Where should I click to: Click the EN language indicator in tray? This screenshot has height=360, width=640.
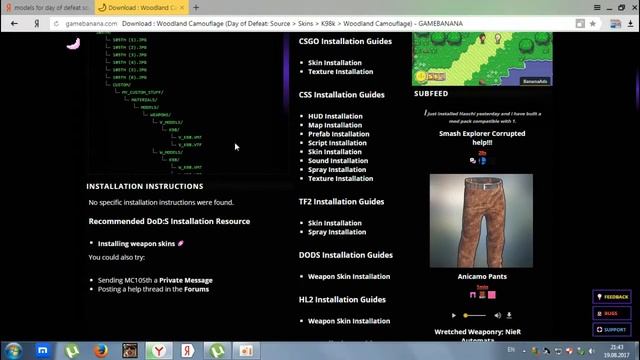[x=511, y=350]
